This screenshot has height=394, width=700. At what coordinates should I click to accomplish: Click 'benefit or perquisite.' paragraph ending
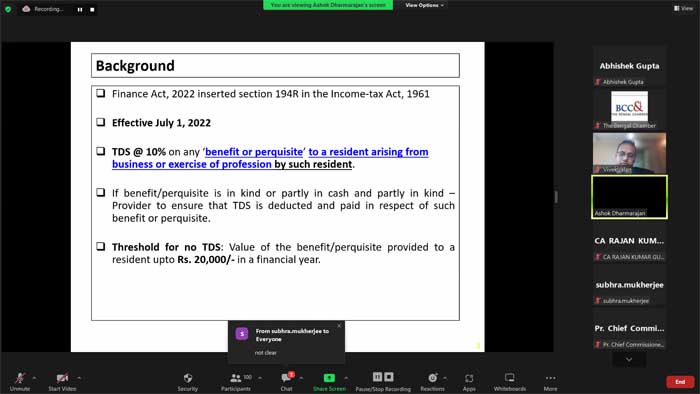pyautogui.click(x=161, y=218)
